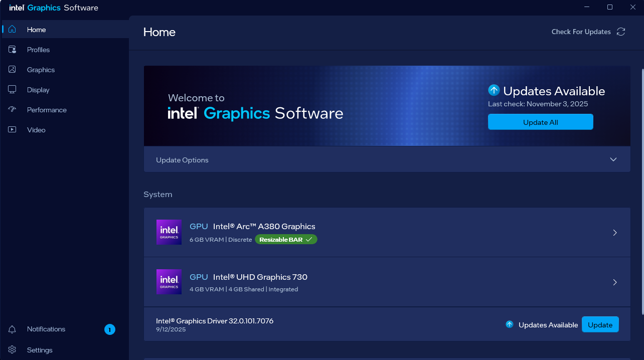This screenshot has width=644, height=360.
Task: Click the Display monitor icon in sidebar
Action: (x=13, y=89)
